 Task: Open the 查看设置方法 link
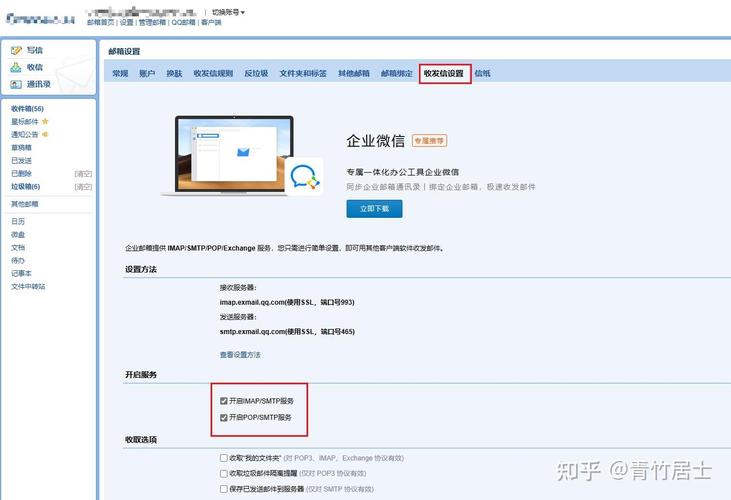click(240, 355)
